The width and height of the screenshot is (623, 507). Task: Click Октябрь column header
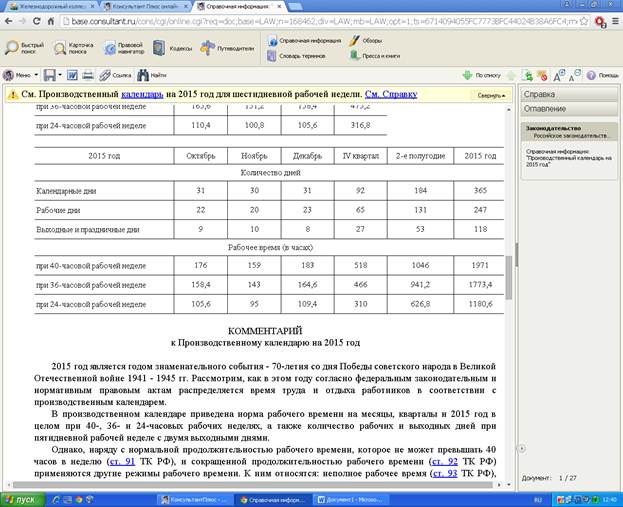[201, 156]
